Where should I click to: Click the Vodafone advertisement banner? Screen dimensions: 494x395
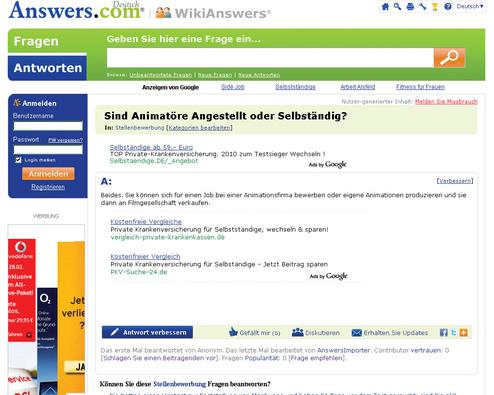click(x=22, y=290)
